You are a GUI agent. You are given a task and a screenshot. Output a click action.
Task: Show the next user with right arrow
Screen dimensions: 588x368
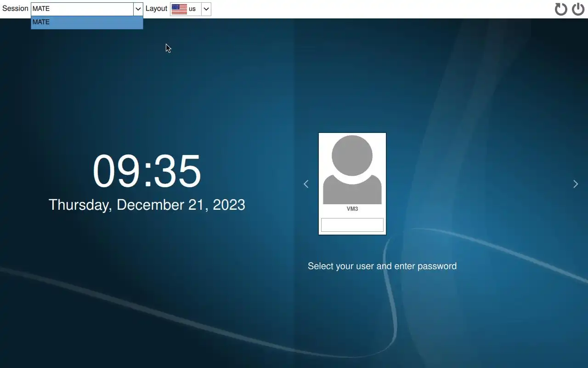576,184
